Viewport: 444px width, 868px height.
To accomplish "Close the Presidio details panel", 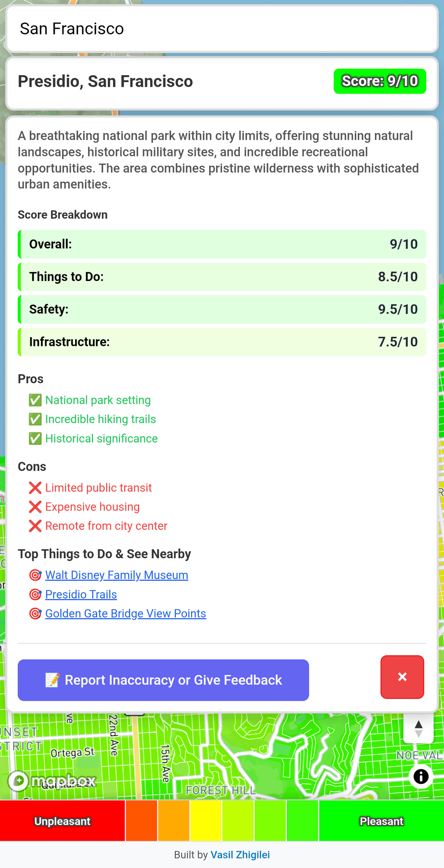I will point(402,677).
